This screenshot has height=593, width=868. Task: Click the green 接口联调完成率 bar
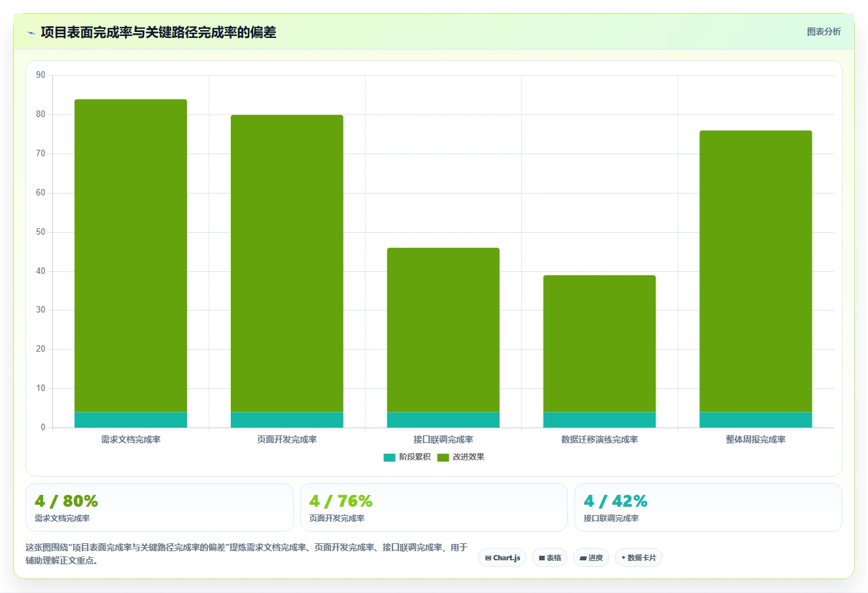443,330
